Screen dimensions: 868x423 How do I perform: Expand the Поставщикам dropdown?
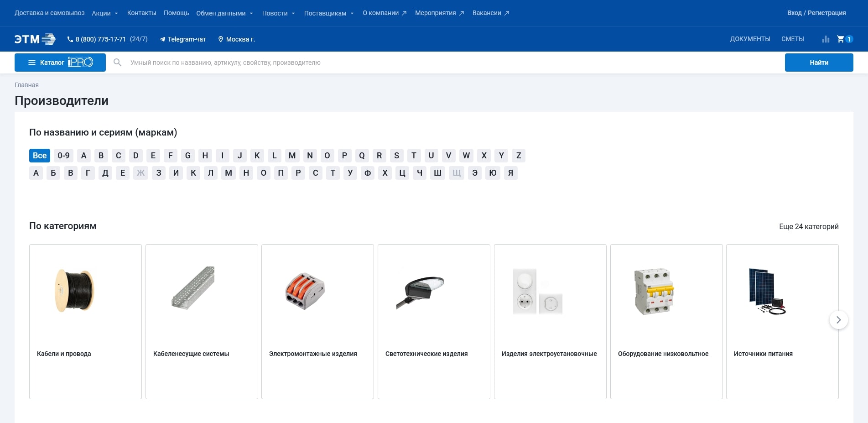pyautogui.click(x=328, y=13)
